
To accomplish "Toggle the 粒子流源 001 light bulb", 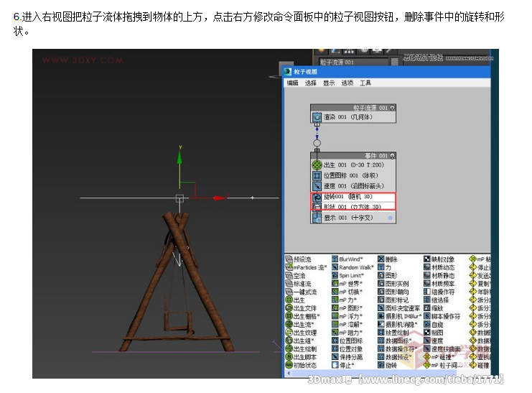I will 393,108.
